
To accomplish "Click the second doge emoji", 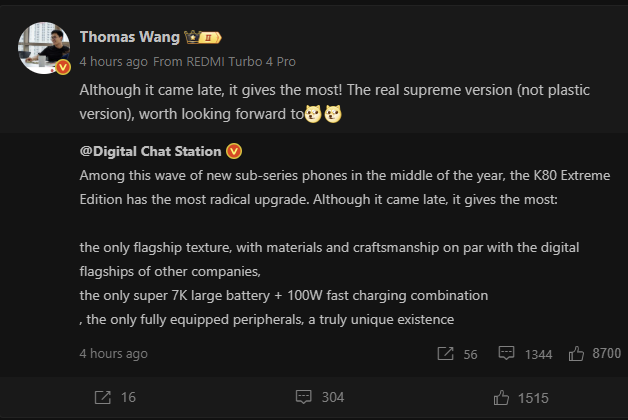I will click(x=334, y=114).
